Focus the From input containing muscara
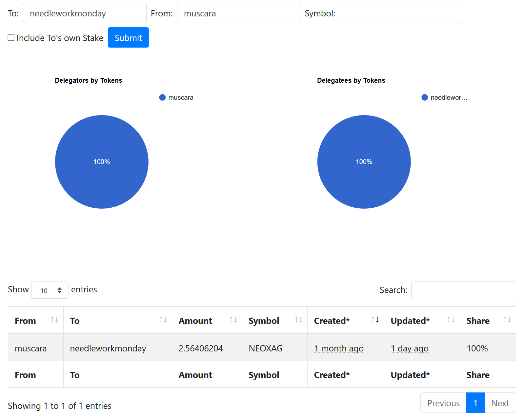The height and width of the screenshot is (420, 524). [238, 13]
